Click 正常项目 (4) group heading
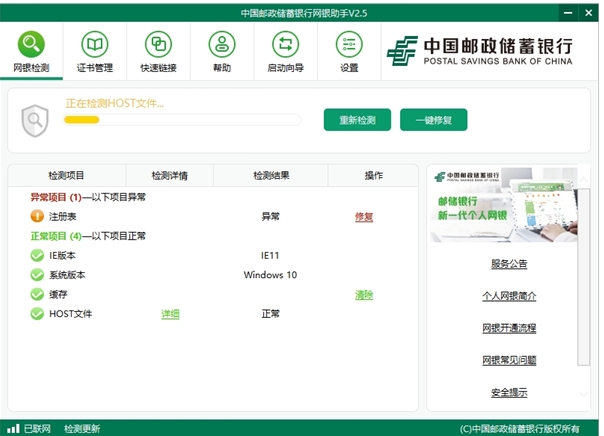 (x=88, y=236)
